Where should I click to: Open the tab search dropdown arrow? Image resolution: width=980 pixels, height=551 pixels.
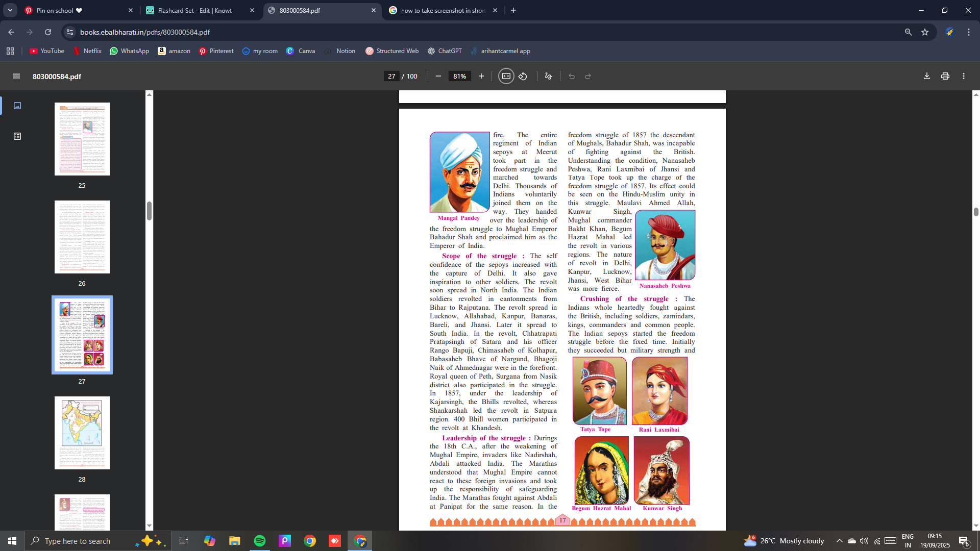tap(10, 10)
